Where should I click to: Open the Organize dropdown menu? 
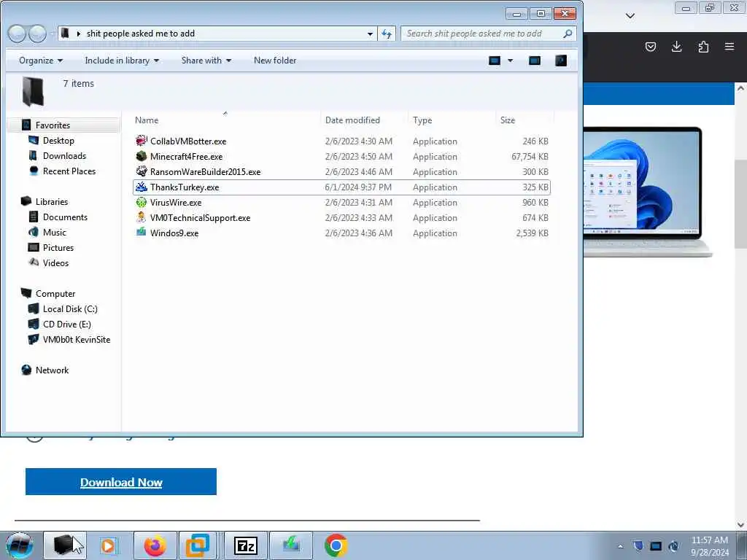click(41, 61)
